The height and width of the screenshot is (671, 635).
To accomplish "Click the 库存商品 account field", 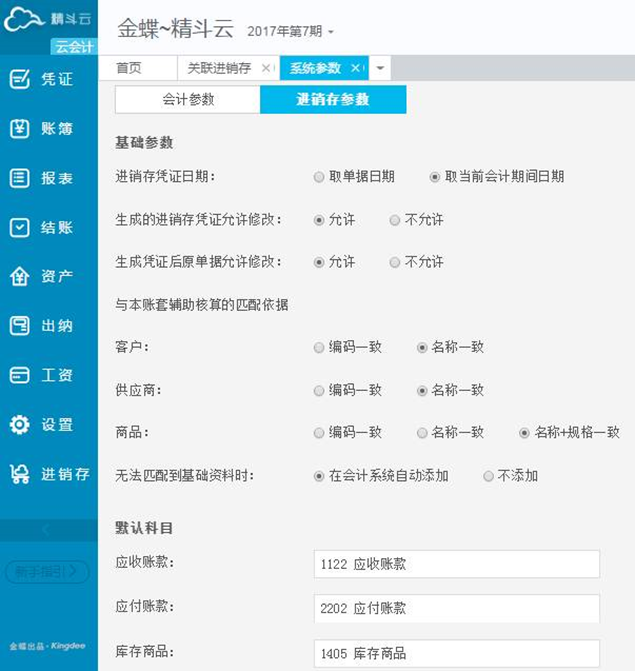I will [457, 653].
